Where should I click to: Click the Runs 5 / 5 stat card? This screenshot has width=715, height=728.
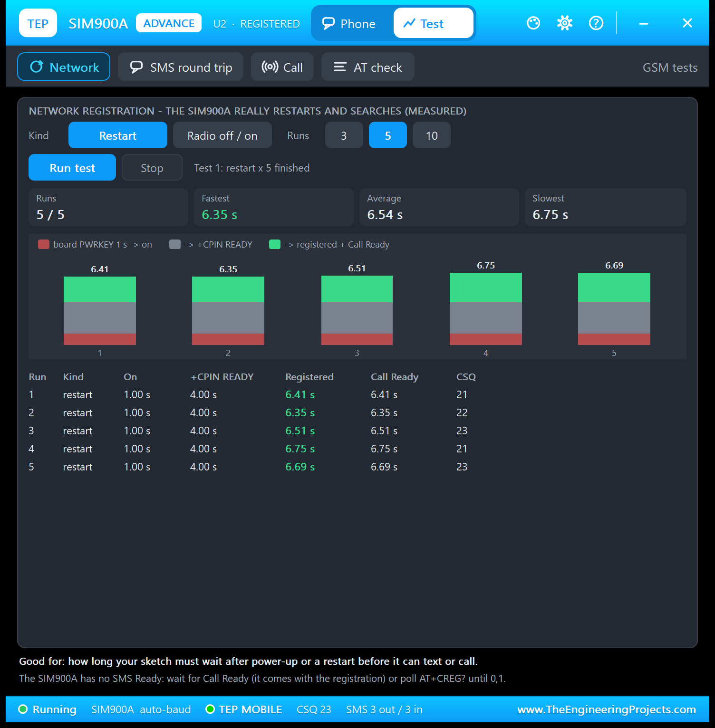coord(108,207)
